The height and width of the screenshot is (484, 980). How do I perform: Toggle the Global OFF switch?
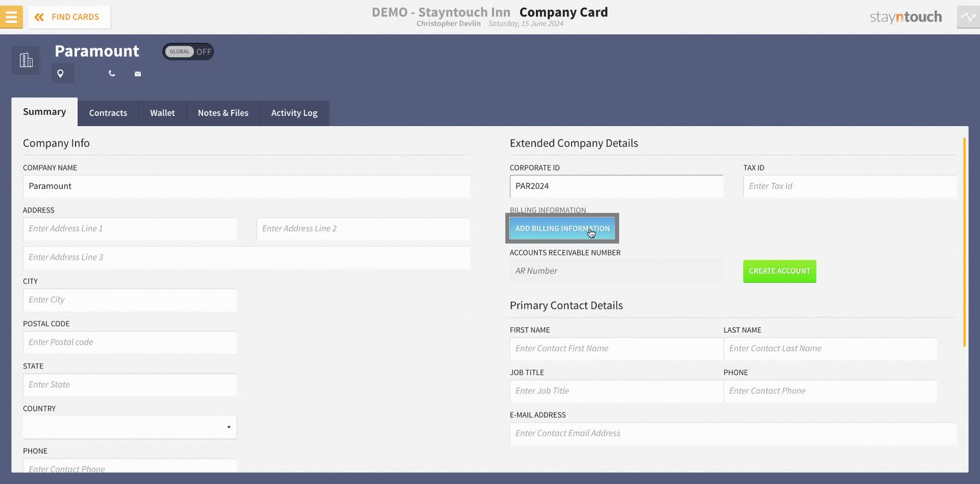(x=188, y=52)
